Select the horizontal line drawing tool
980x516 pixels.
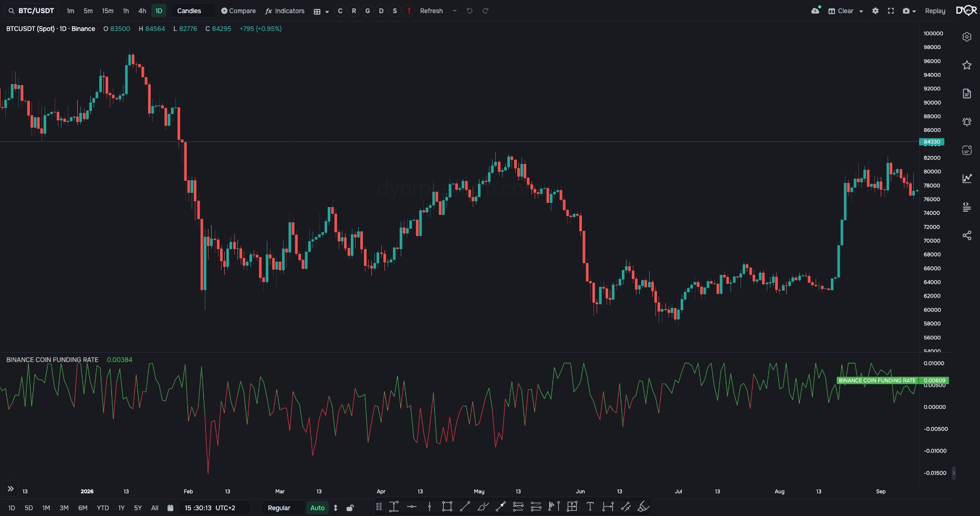tap(412, 507)
